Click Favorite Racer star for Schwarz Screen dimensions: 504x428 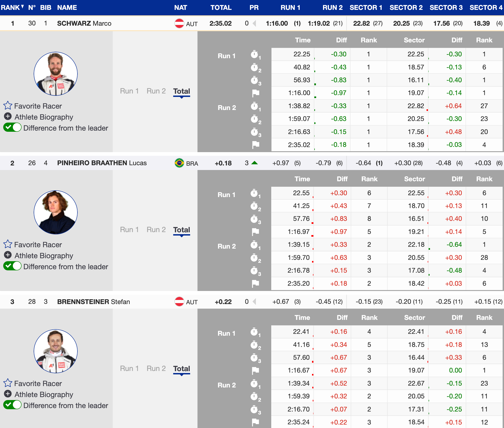point(8,106)
